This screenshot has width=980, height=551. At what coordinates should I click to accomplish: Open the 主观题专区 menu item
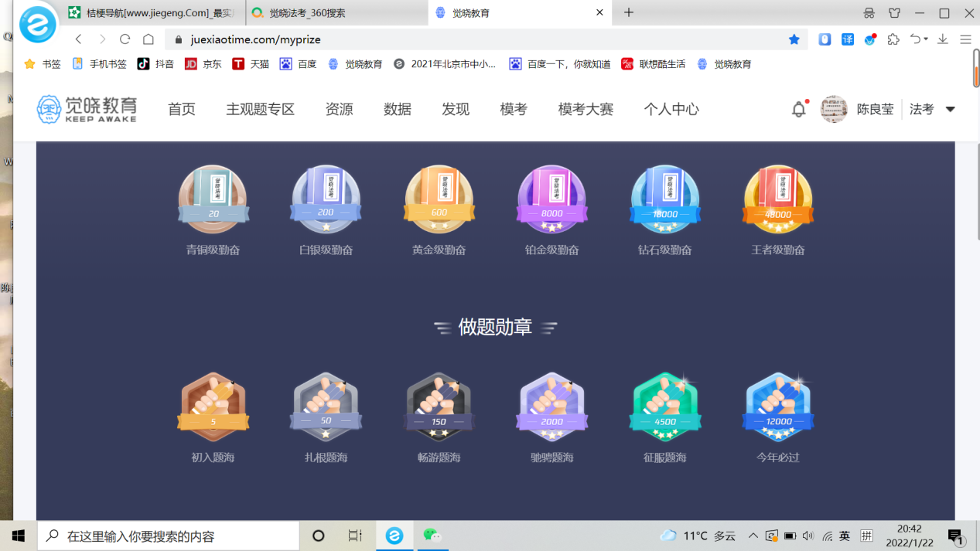point(261,109)
